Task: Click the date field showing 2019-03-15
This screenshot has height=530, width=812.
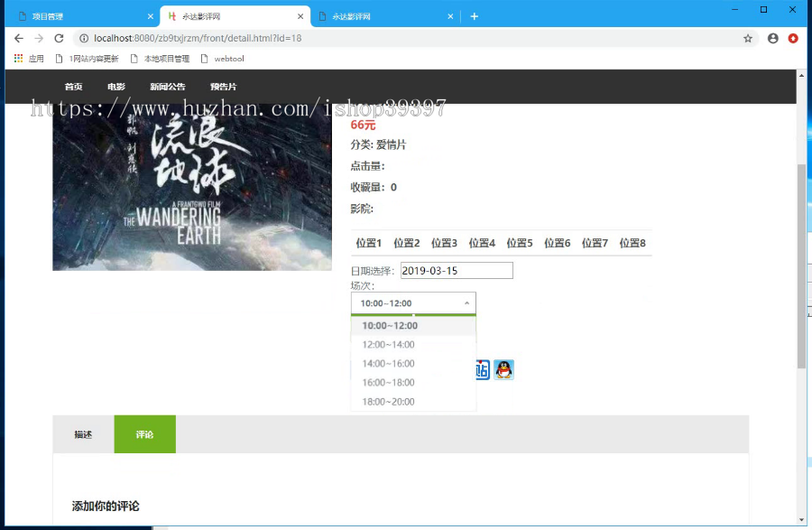Action: (457, 271)
